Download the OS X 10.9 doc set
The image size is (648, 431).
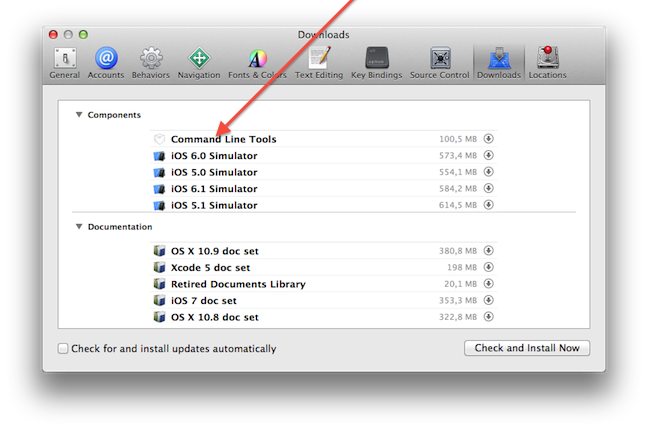[x=489, y=251]
